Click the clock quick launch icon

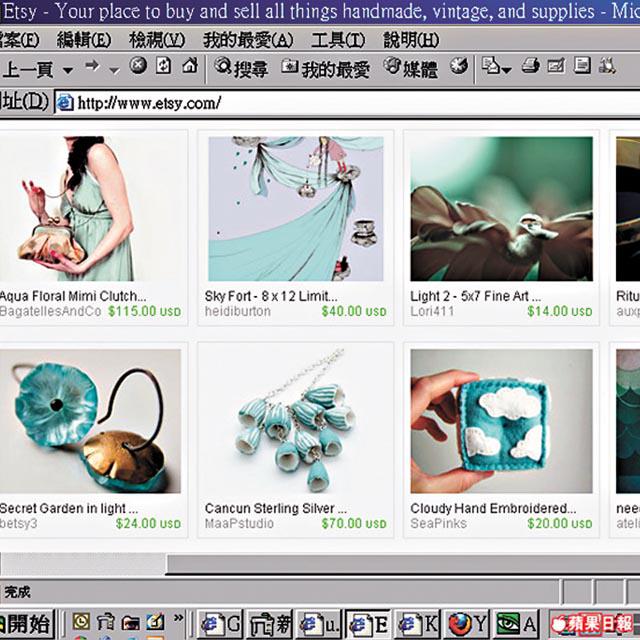point(81,622)
